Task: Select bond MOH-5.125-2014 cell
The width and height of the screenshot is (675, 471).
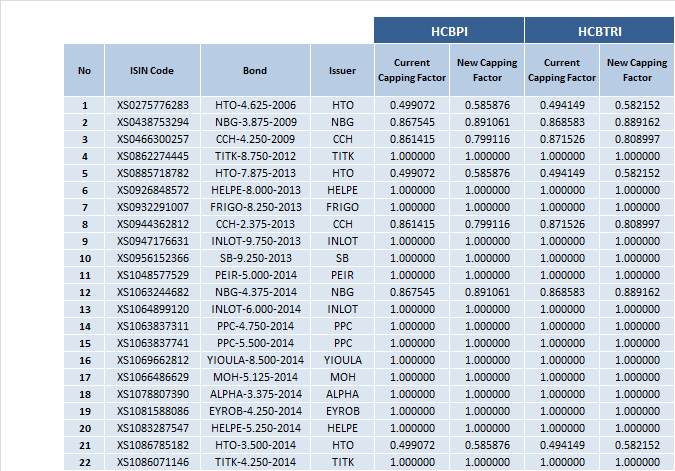Action: click(x=255, y=377)
